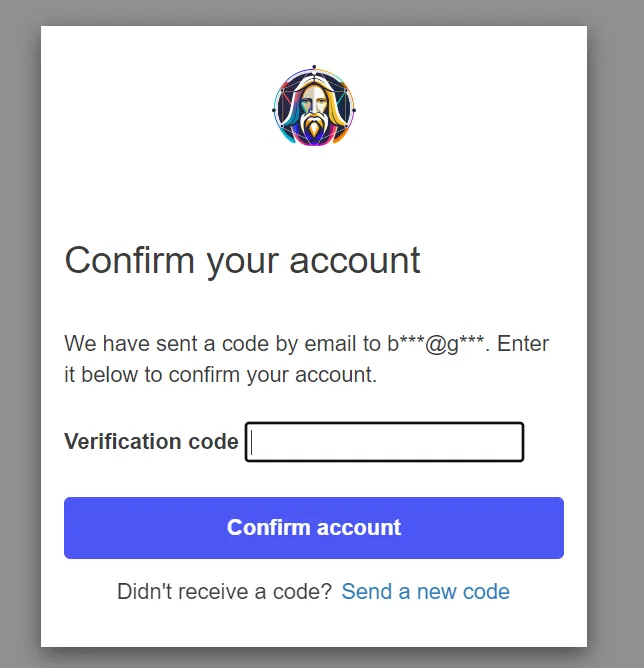Focus the Verification code input field
The image size is (644, 668).
click(385, 442)
